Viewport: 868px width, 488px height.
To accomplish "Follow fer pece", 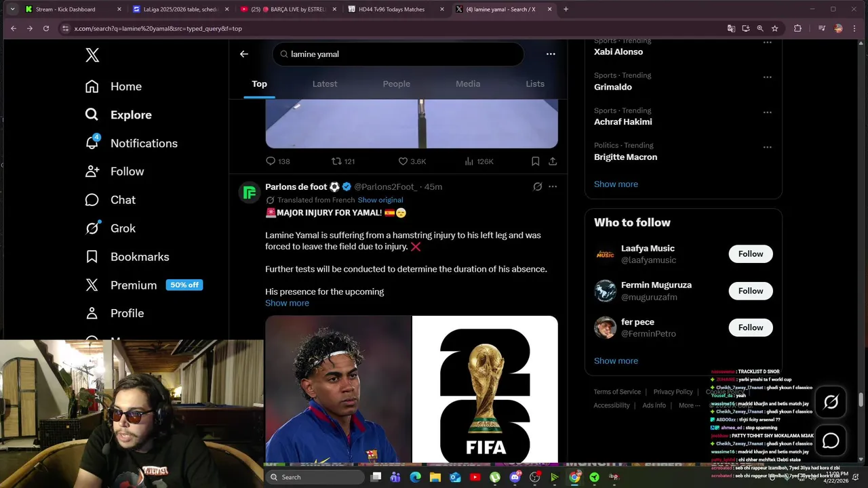I will click(x=751, y=327).
